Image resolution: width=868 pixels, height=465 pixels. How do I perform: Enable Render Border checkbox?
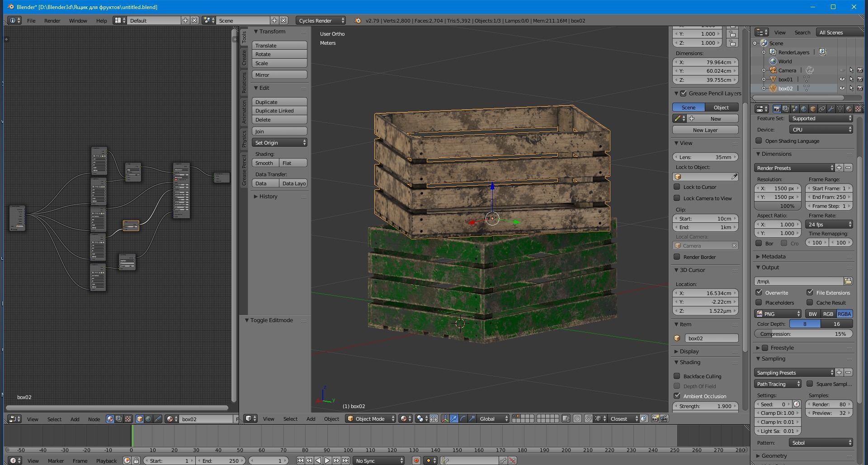(x=677, y=257)
